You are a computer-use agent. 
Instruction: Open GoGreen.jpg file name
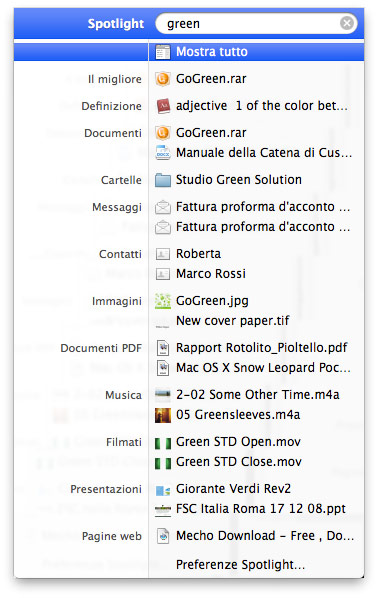point(212,301)
